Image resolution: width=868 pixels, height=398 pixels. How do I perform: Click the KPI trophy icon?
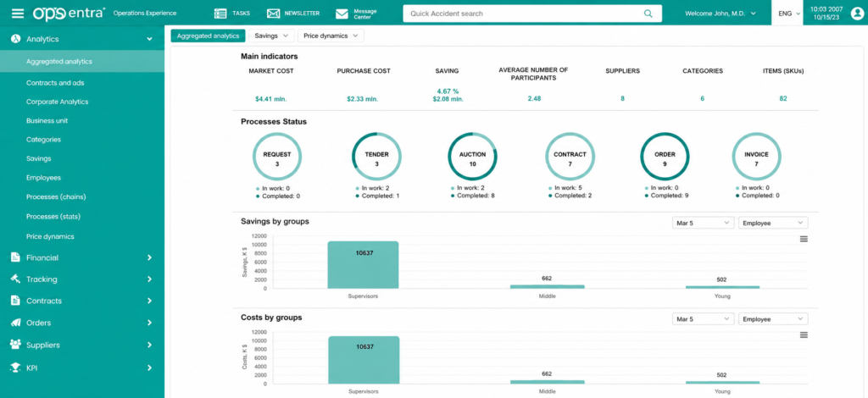click(15, 367)
